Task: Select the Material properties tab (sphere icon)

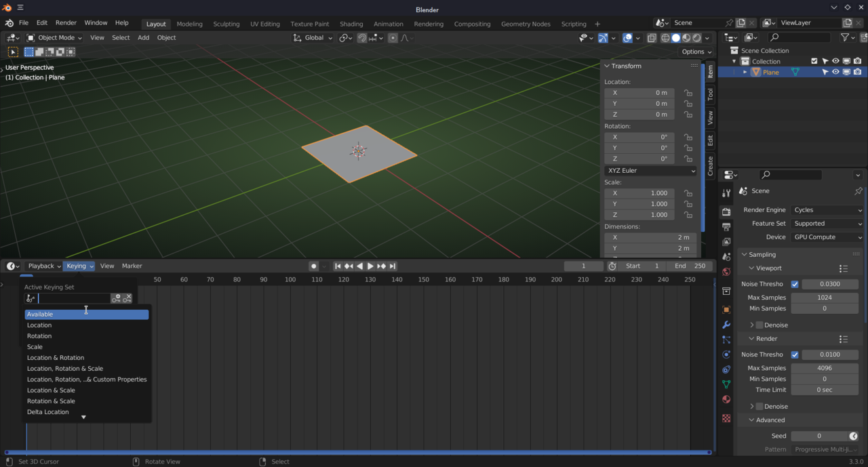Action: 726,399
